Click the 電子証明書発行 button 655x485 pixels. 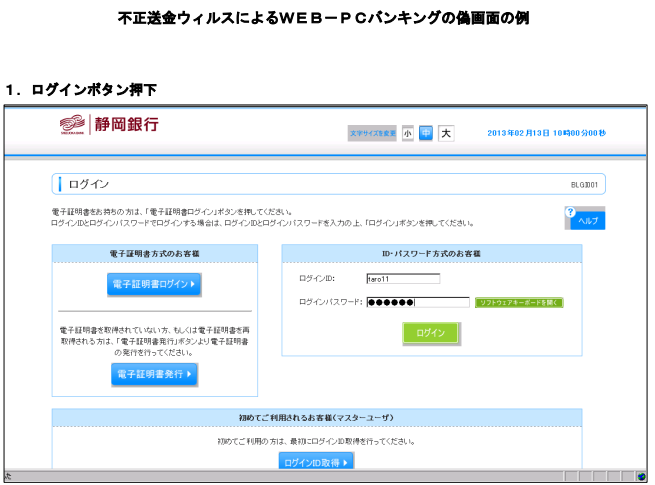pyautogui.click(x=154, y=374)
